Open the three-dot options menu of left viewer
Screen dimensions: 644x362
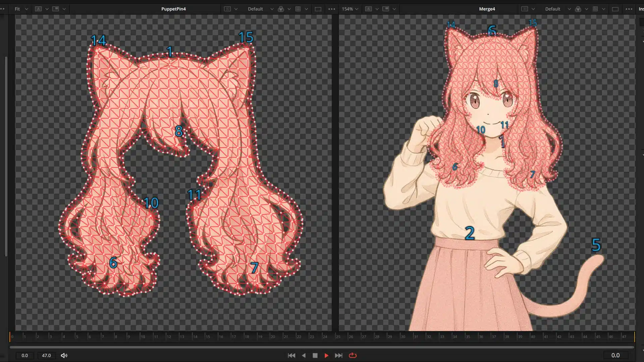coord(332,9)
